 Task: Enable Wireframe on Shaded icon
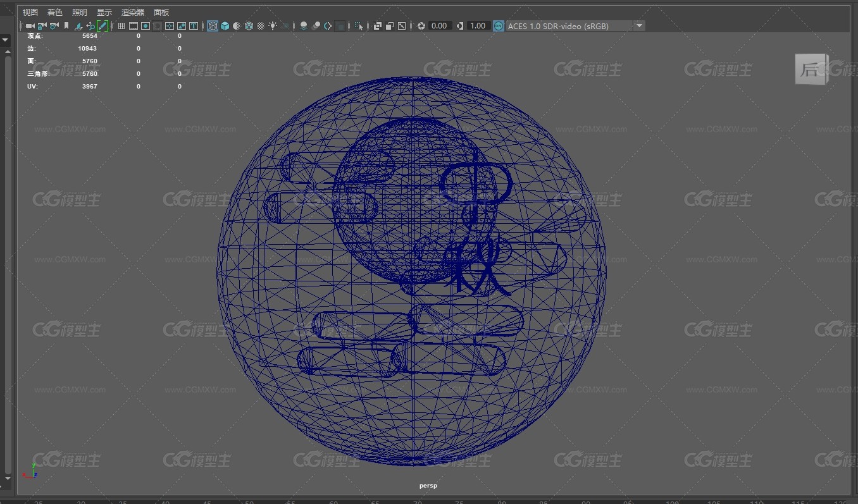click(249, 26)
